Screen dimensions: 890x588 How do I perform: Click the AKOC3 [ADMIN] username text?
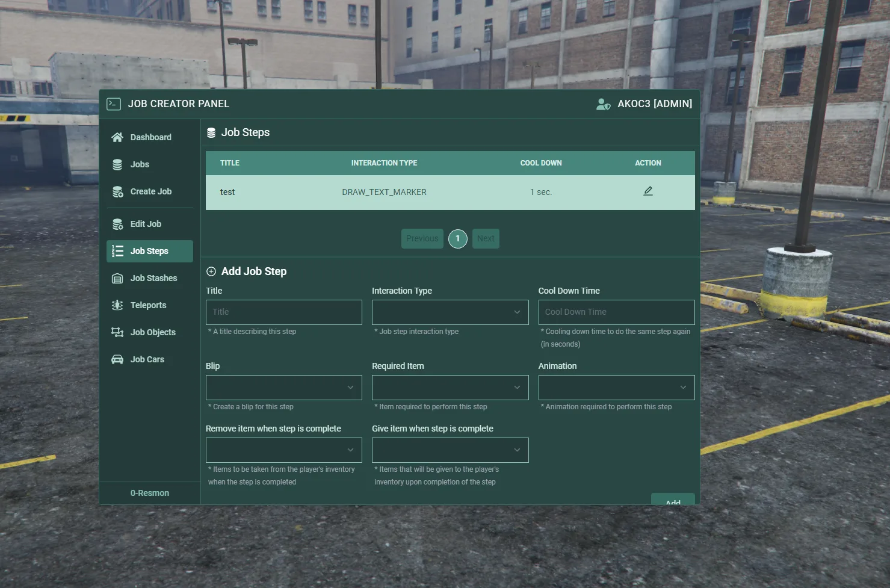(655, 104)
